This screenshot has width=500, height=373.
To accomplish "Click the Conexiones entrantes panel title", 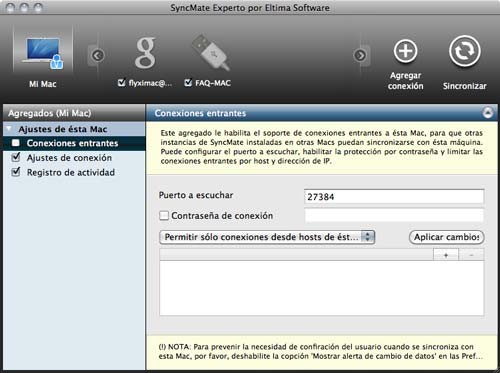I will [200, 113].
